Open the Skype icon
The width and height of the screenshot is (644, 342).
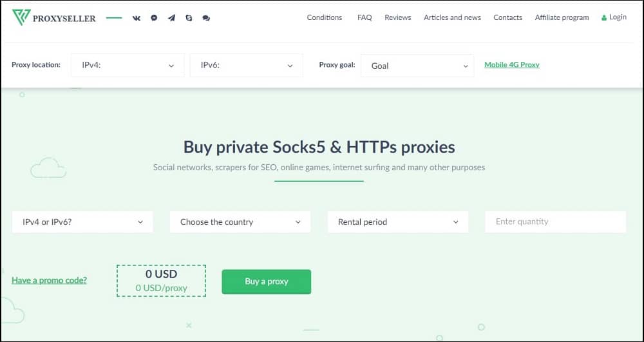point(189,18)
